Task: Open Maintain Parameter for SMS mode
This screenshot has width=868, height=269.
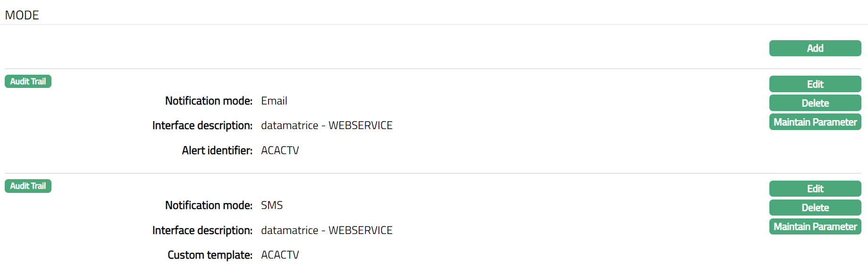Action: (815, 226)
